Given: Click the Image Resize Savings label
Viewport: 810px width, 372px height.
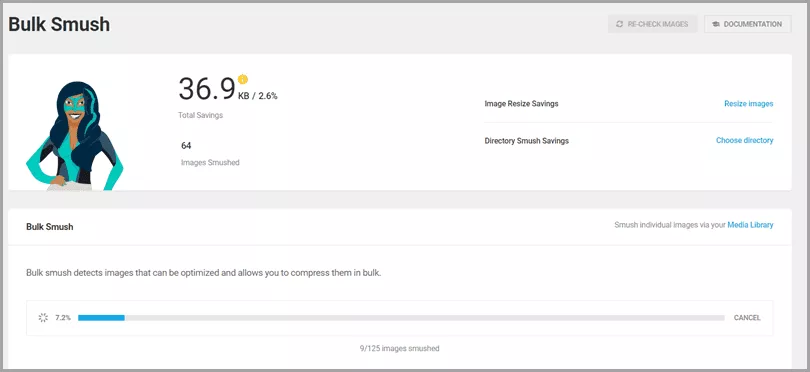Looking at the screenshot, I should (521, 103).
